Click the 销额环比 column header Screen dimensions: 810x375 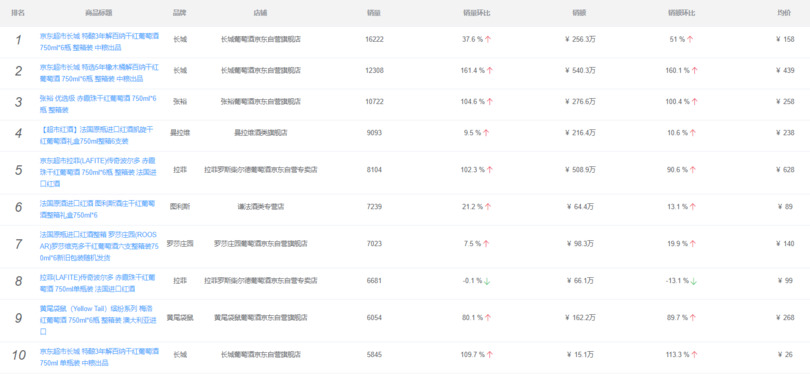click(681, 12)
